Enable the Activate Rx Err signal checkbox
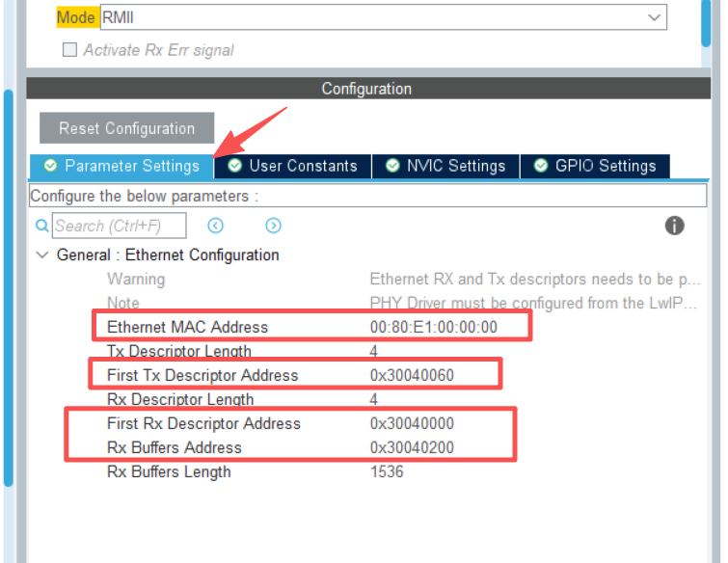728x563 pixels. [x=69, y=50]
